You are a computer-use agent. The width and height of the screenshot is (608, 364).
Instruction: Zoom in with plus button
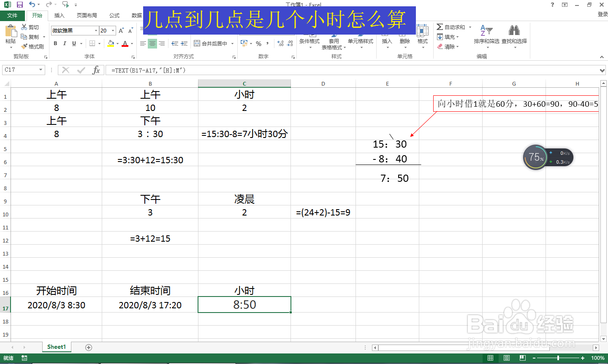[x=583, y=358]
